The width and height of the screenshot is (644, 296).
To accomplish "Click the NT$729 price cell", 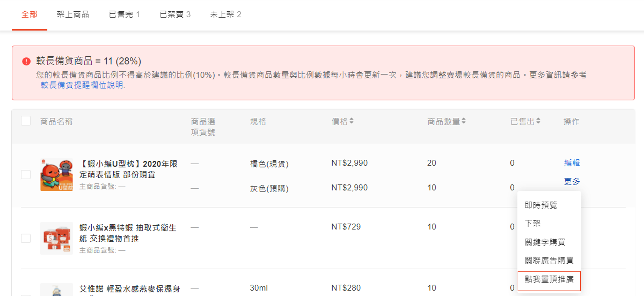I will [346, 227].
